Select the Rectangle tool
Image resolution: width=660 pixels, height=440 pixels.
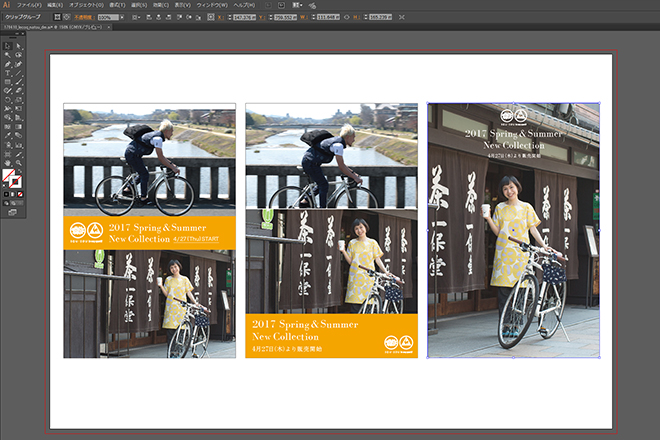coord(7,82)
